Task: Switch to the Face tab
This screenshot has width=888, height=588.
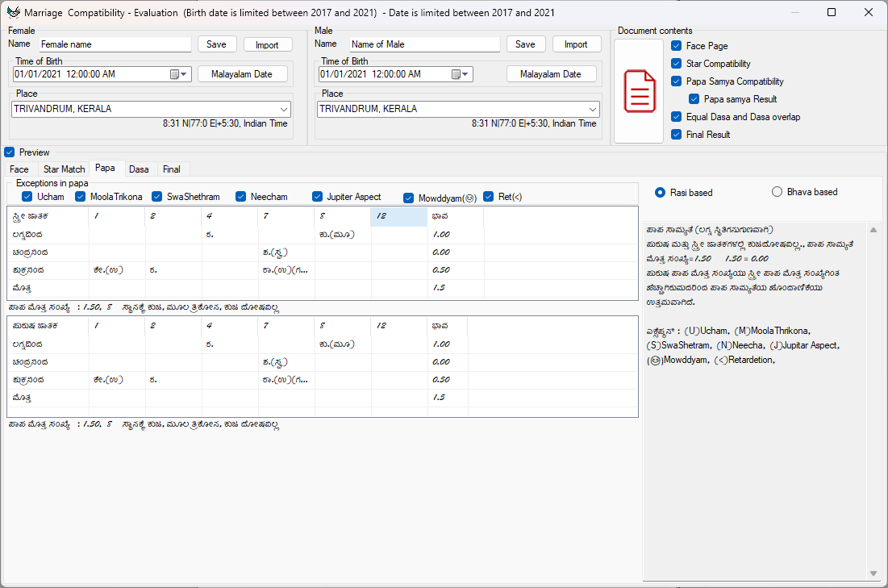Action: [19, 169]
